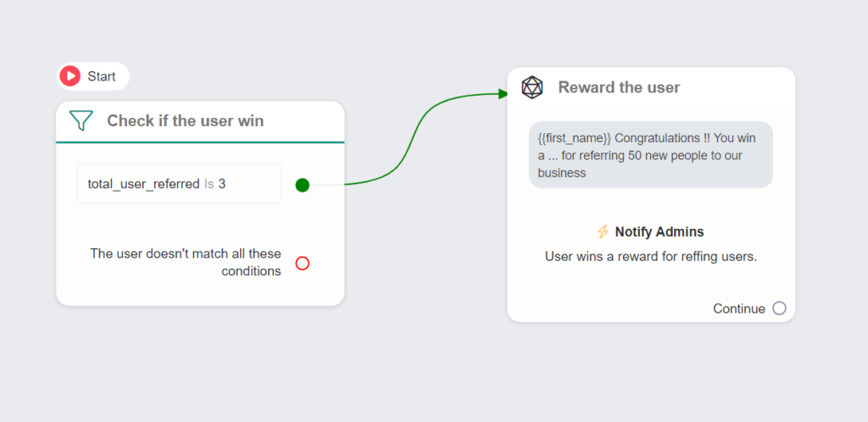Click the icosahedron icon in the Reward node

[531, 87]
